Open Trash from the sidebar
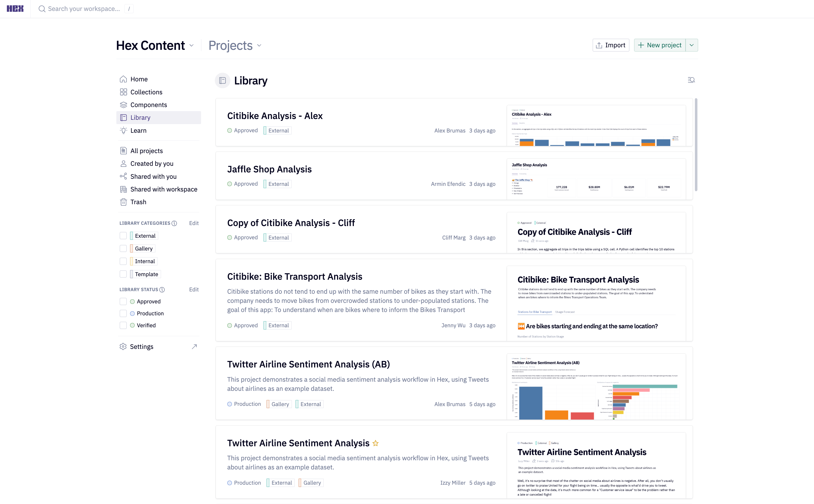This screenshot has width=814, height=504. click(138, 202)
